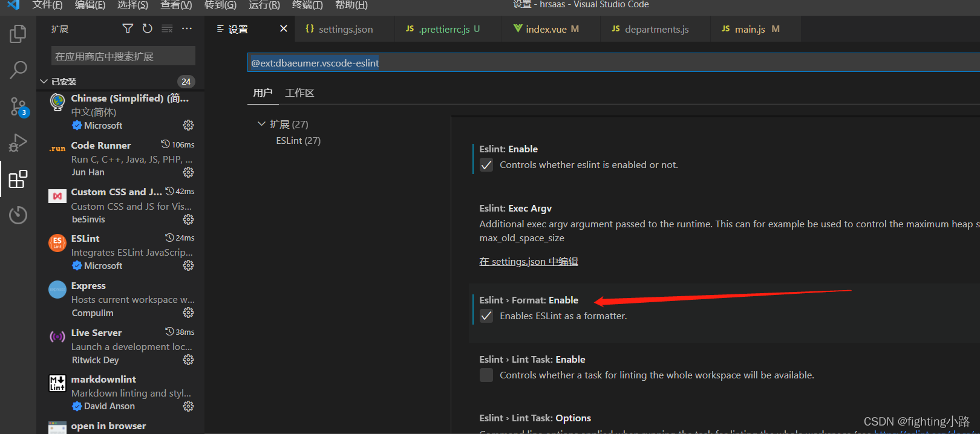Toggle Eslint Format: Enable checkbox
The width and height of the screenshot is (980, 434).
(x=486, y=316)
